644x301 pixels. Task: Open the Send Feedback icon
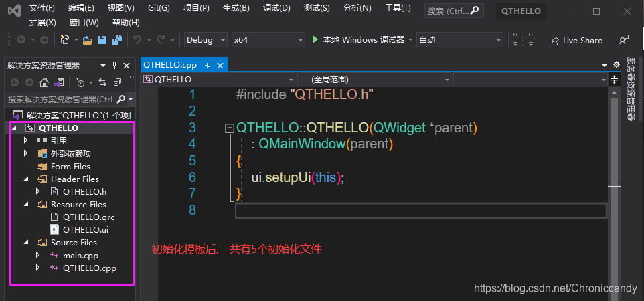pos(623,40)
